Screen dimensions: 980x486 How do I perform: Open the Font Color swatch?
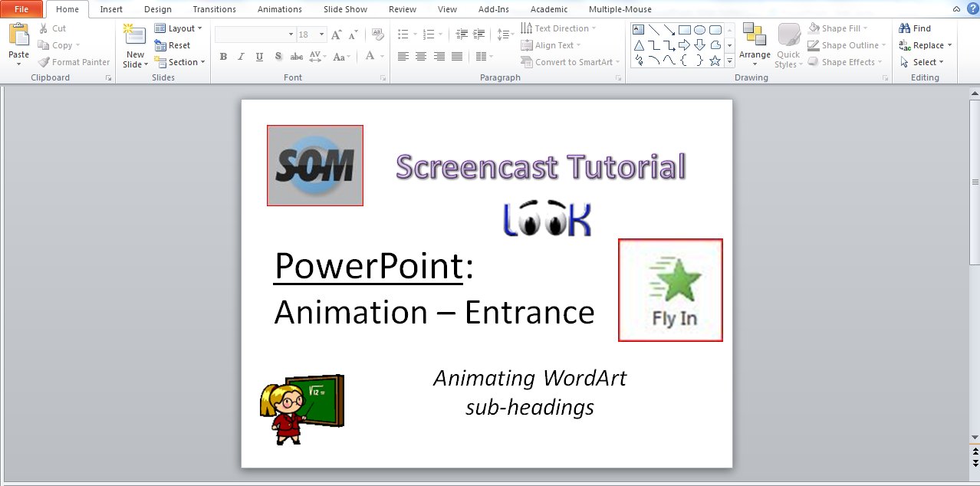(370, 57)
